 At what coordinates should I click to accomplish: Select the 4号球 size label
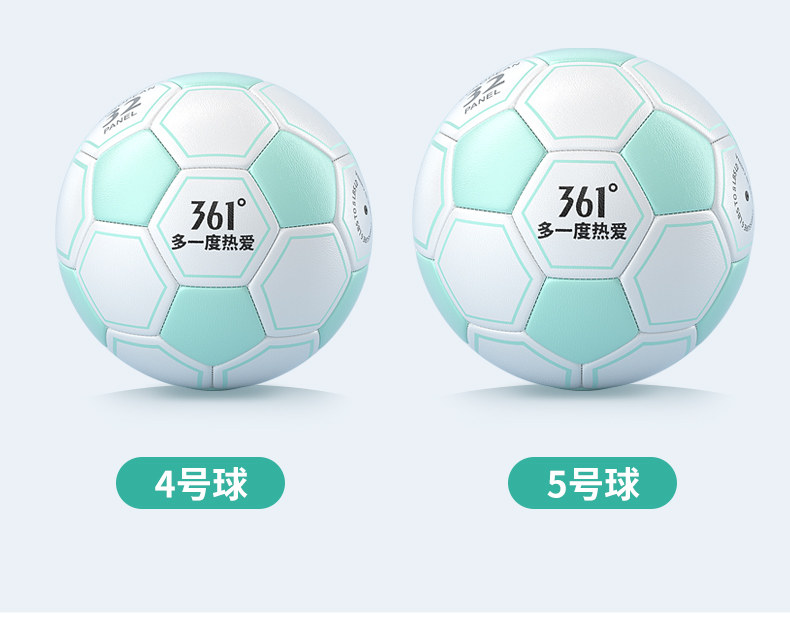(201, 483)
